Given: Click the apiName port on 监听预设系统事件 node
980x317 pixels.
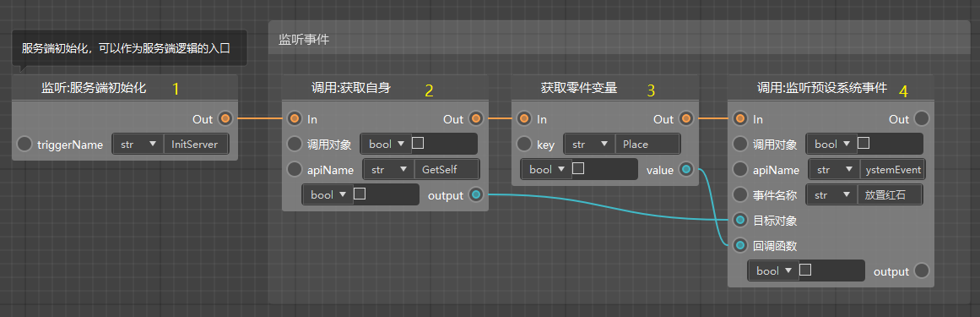Looking at the screenshot, I should (740, 169).
